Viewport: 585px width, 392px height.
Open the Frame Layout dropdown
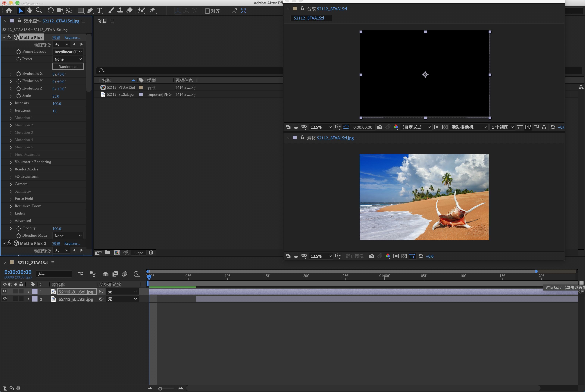click(x=68, y=52)
